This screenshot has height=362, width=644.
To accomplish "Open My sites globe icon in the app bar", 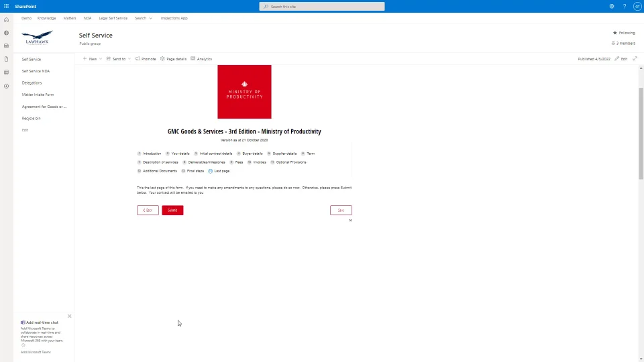I will click(6, 33).
